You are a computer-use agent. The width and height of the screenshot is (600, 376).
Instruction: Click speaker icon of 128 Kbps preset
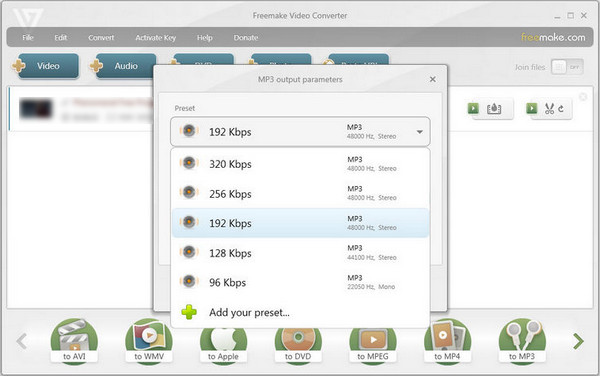tap(189, 252)
